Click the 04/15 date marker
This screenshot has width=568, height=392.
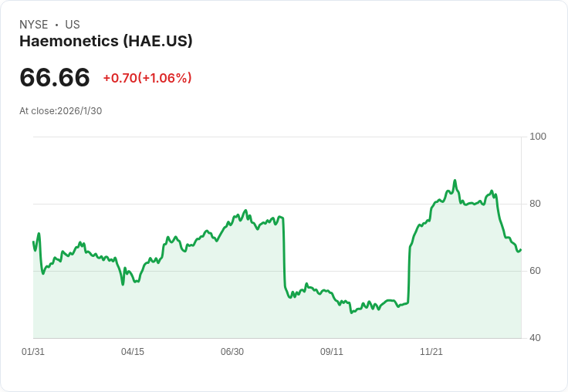(133, 352)
